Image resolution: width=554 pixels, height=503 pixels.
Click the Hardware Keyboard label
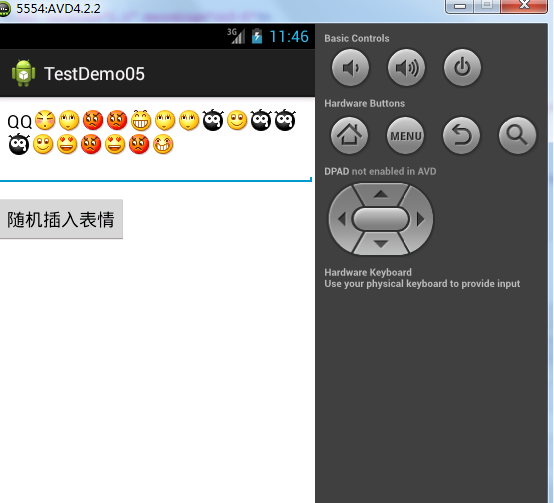[x=368, y=272]
